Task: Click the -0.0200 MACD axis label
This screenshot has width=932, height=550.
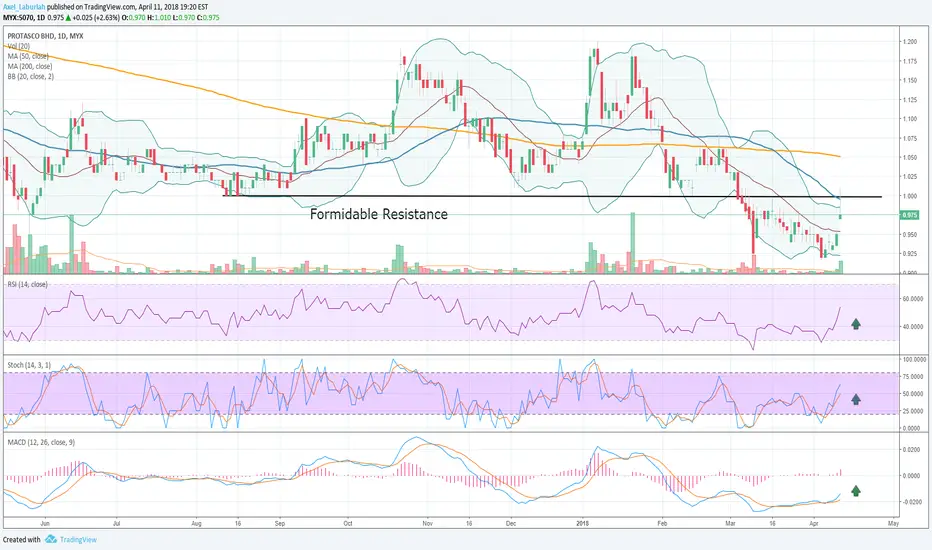Action: click(x=913, y=502)
